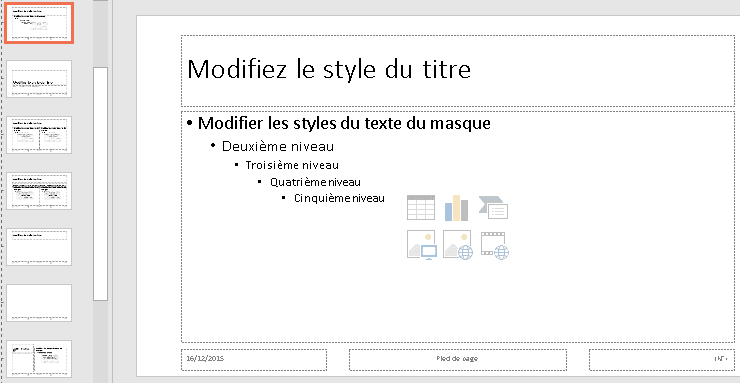Screen dimensions: 740x383
Task: Click the 'Troisième niveau' bullet text
Action: (292, 165)
